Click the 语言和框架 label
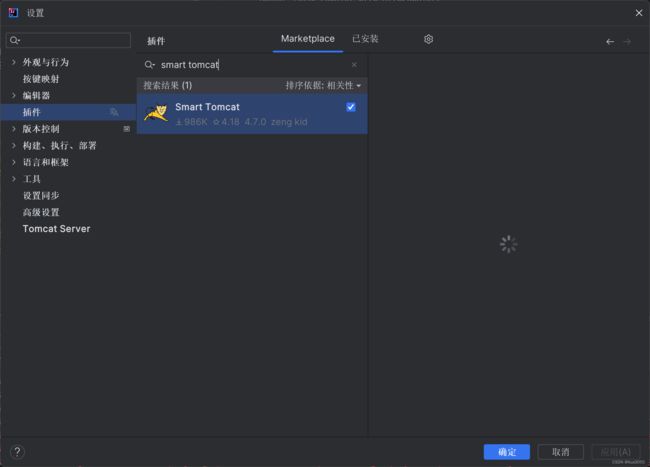Image resolution: width=650 pixels, height=467 pixels. pyautogui.click(x=46, y=162)
